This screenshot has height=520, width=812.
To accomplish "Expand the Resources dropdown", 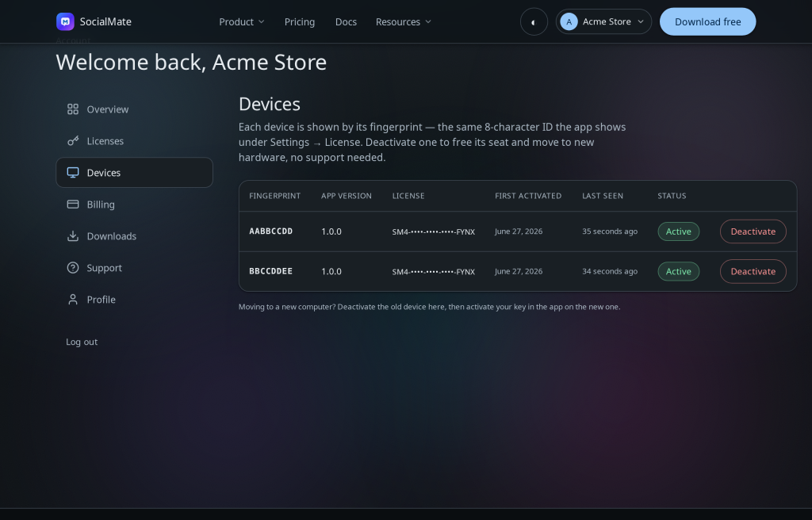I will (x=404, y=21).
